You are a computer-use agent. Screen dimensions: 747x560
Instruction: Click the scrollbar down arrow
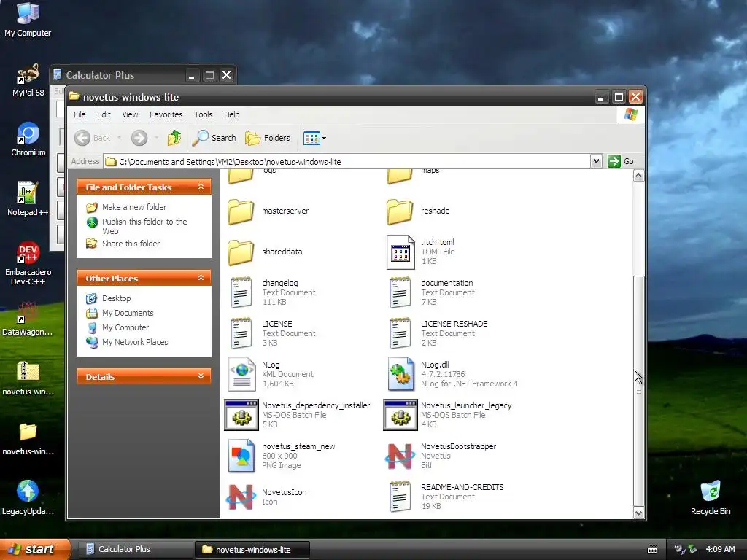[x=638, y=513]
